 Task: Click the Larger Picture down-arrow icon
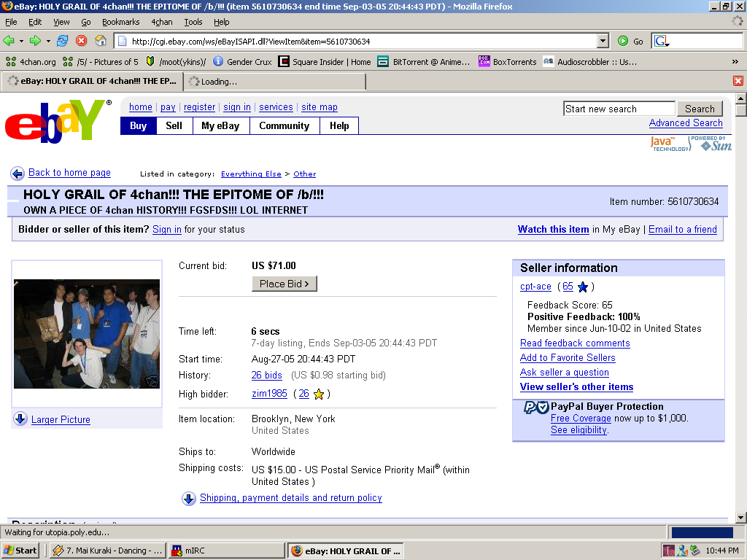[20, 419]
